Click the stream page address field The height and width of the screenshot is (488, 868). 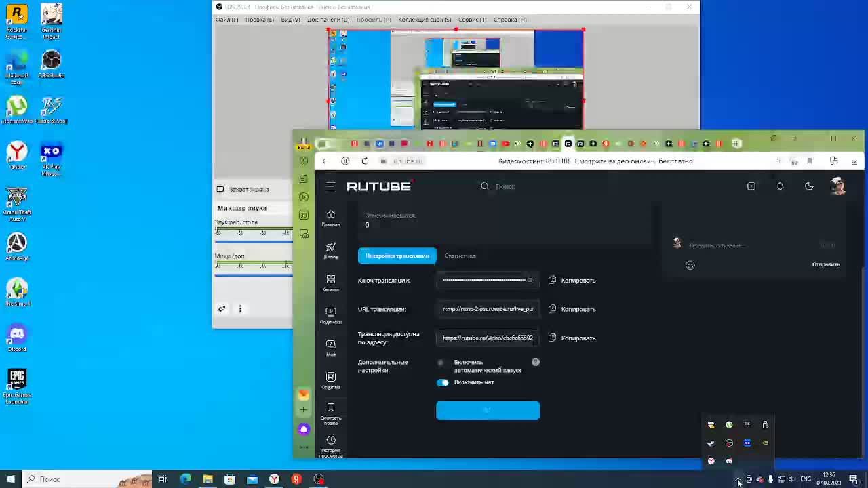488,338
